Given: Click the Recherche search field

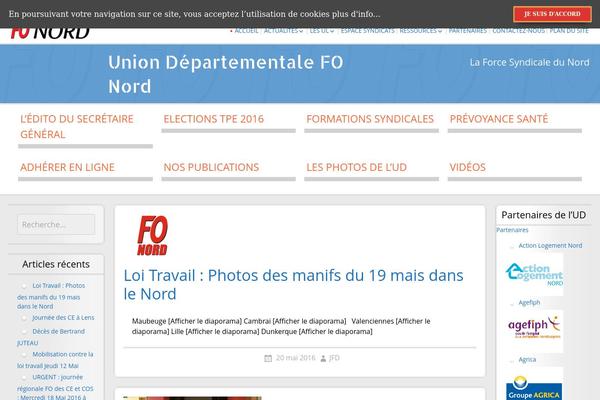Looking at the screenshot, I should 56,225.
